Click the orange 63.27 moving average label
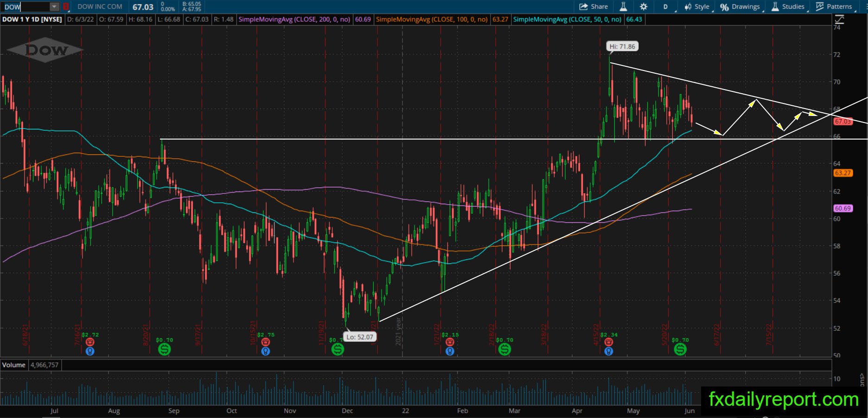The image size is (868, 418). click(842, 173)
